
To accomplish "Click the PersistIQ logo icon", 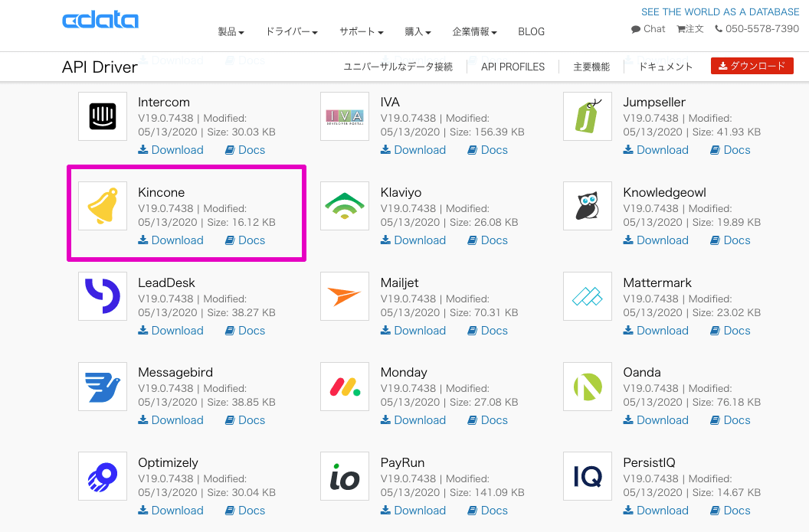I will click(588, 477).
